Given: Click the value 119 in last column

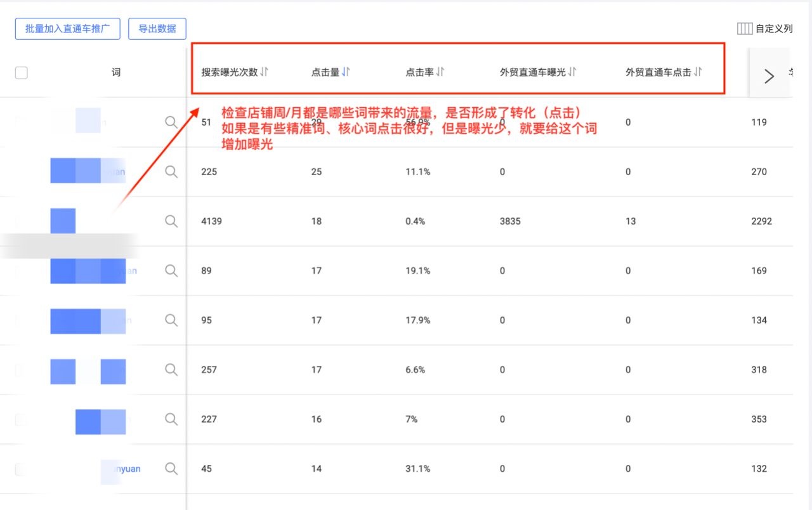Looking at the screenshot, I should tap(759, 122).
